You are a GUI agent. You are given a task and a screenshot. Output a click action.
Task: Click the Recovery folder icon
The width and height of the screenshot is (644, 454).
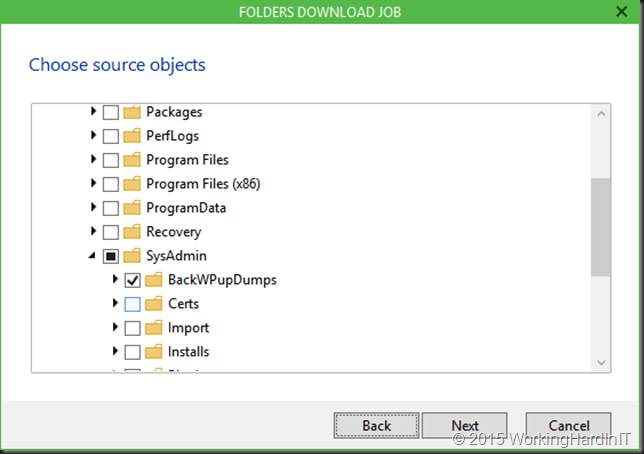132,232
